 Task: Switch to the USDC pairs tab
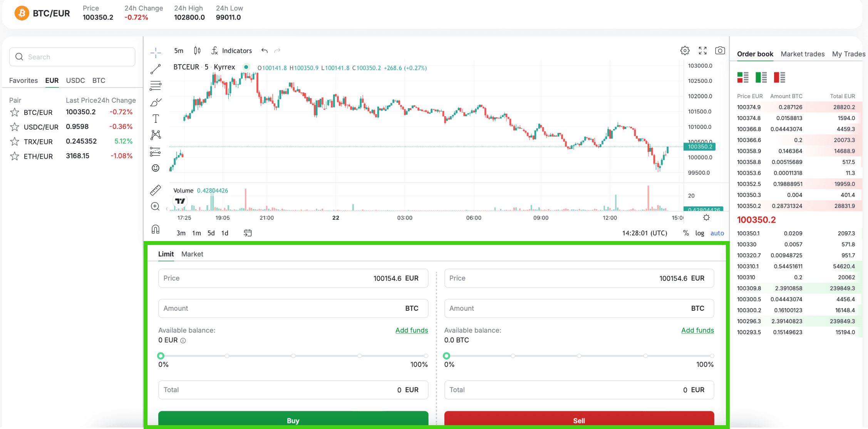click(x=75, y=80)
